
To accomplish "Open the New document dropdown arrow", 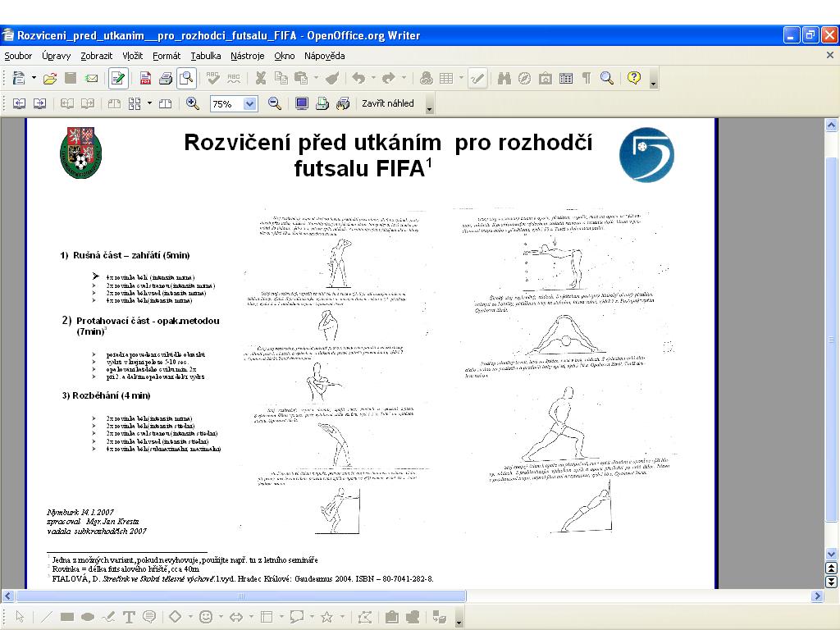I will pyautogui.click(x=34, y=78).
